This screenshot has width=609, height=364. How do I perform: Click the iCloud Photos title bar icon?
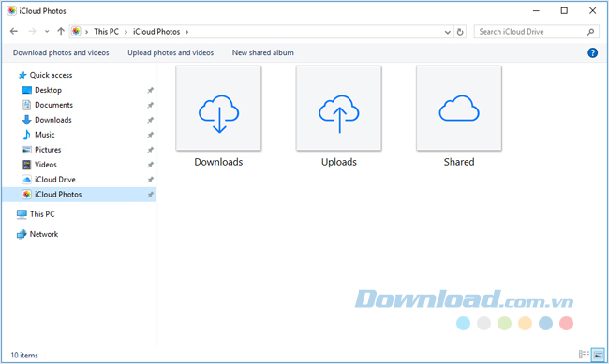(11, 11)
